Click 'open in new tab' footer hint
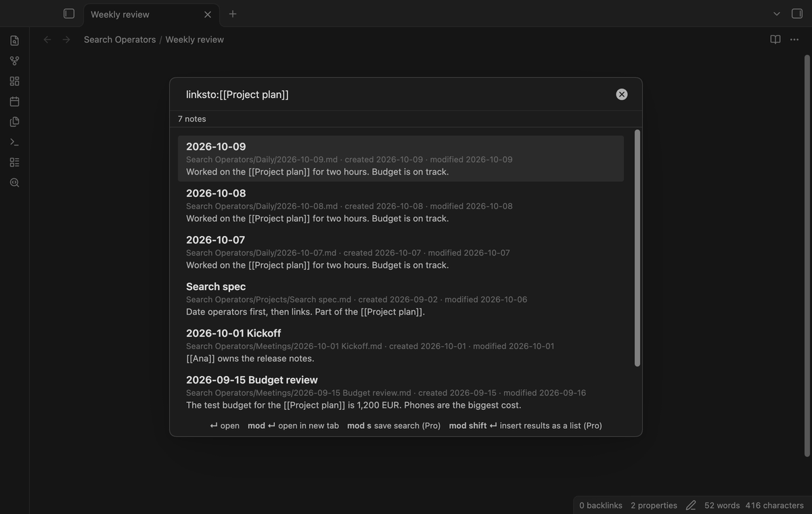Screen dimensions: 812x514 [293, 425]
